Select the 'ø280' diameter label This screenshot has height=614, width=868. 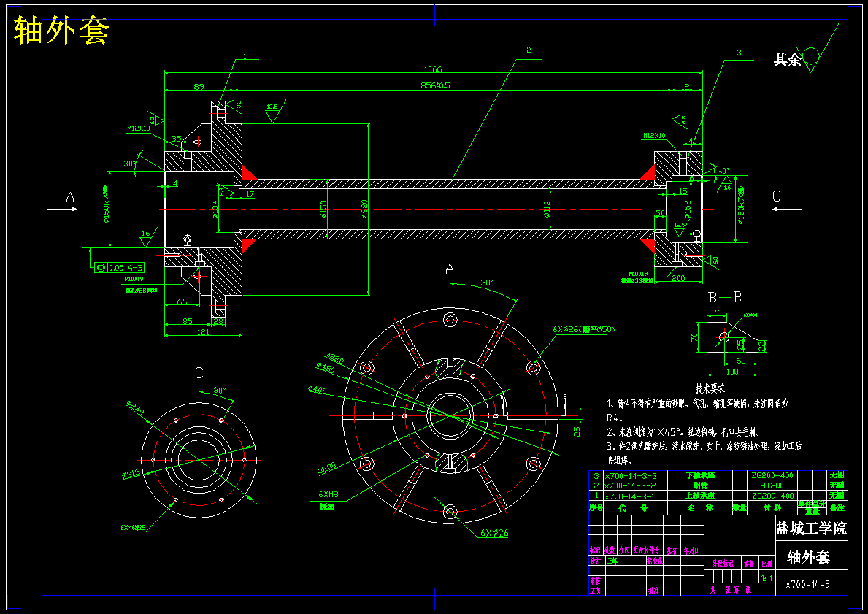(x=326, y=468)
